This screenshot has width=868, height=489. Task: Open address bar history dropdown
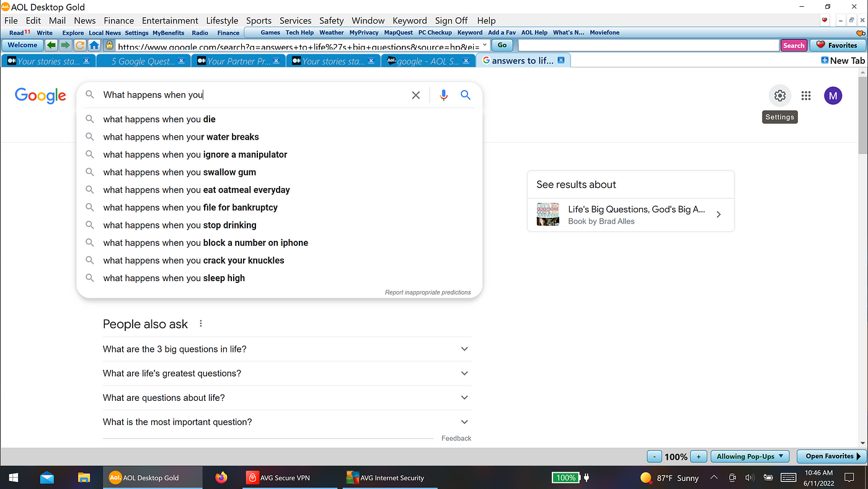(x=485, y=45)
